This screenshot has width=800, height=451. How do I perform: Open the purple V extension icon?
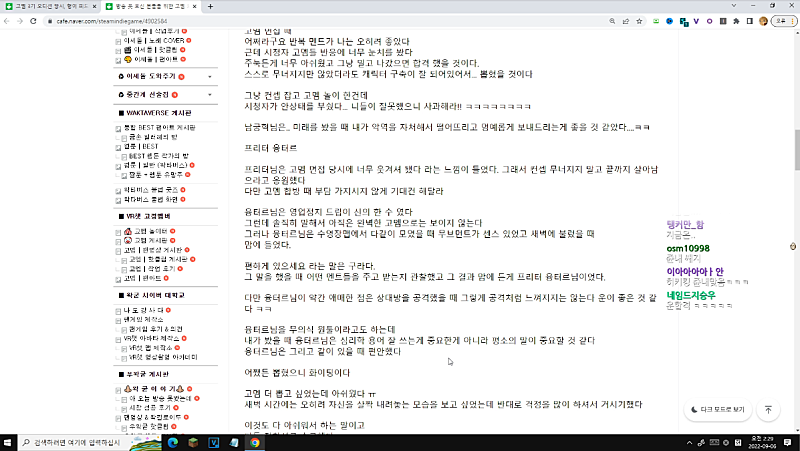click(x=696, y=21)
